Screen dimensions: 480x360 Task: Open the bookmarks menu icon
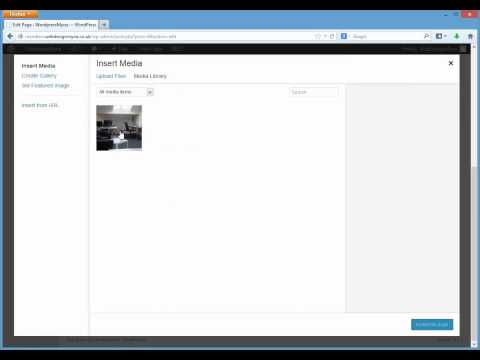click(x=441, y=36)
